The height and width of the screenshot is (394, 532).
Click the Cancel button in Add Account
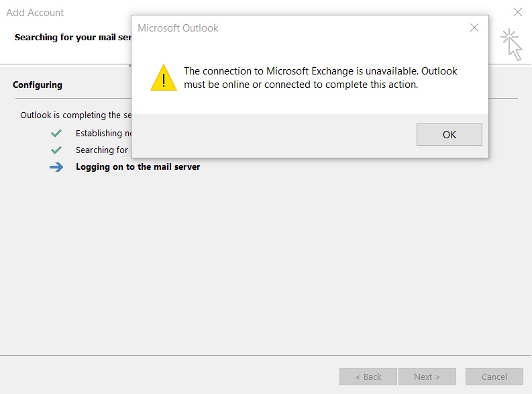point(494,377)
